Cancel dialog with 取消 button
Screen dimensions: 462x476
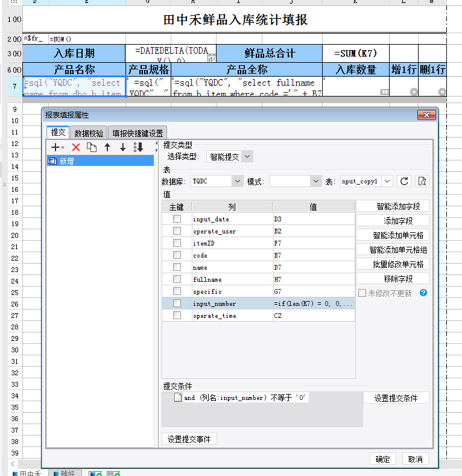pyautogui.click(x=415, y=459)
